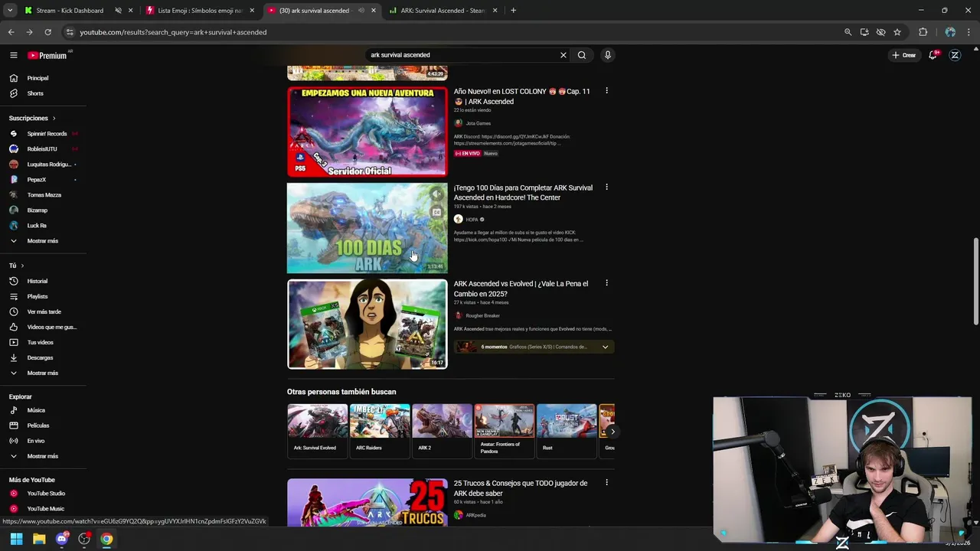Open the 100 Días ARK video thumbnail
980x551 pixels.
pos(367,228)
